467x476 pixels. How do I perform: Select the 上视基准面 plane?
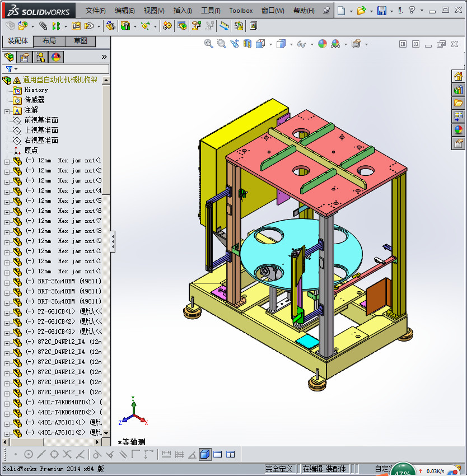tap(41, 130)
